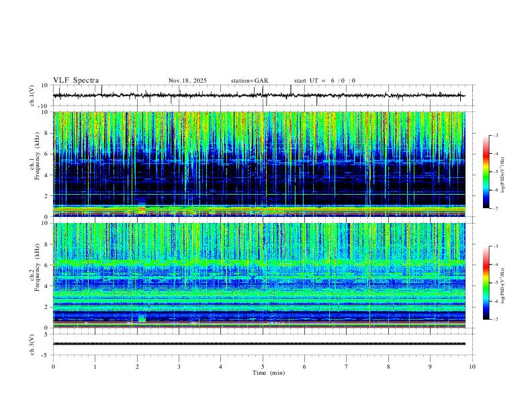
Task: Click the time axis tick label "3"
Action: coord(179,367)
